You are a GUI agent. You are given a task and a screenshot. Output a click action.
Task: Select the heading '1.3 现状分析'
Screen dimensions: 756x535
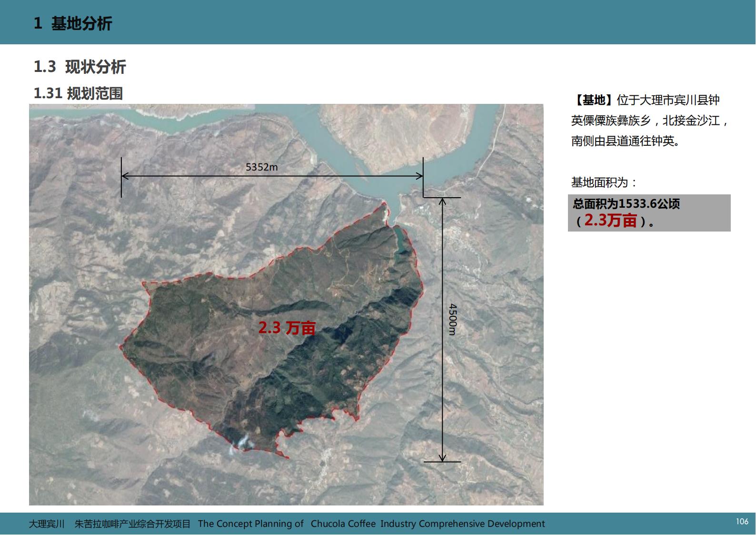[80, 67]
